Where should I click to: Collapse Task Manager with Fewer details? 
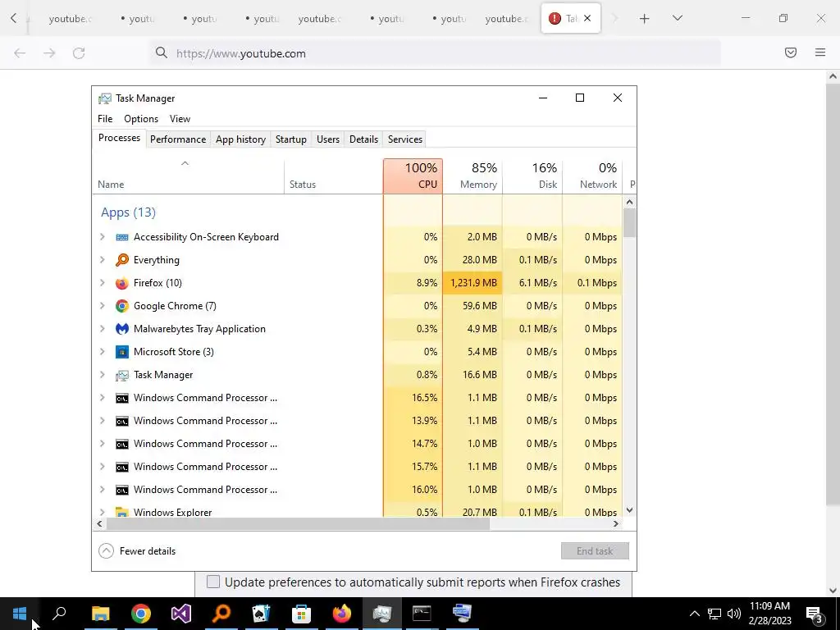[137, 551]
